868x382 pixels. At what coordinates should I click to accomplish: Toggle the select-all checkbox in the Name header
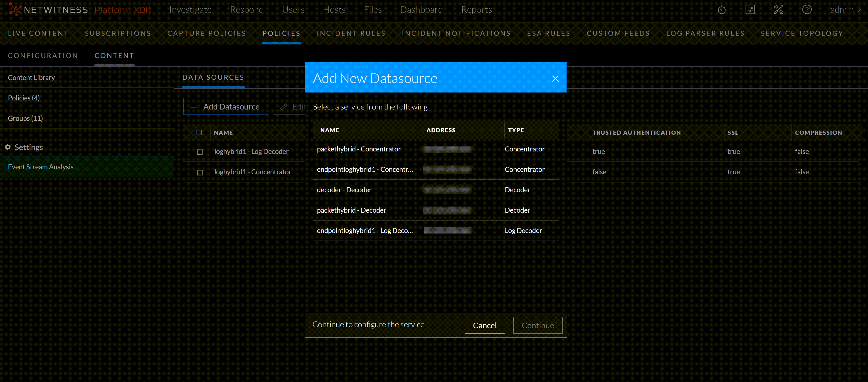200,132
